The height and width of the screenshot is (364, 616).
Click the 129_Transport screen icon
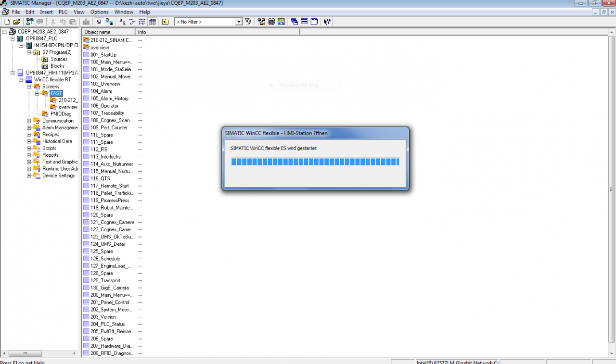(86, 280)
